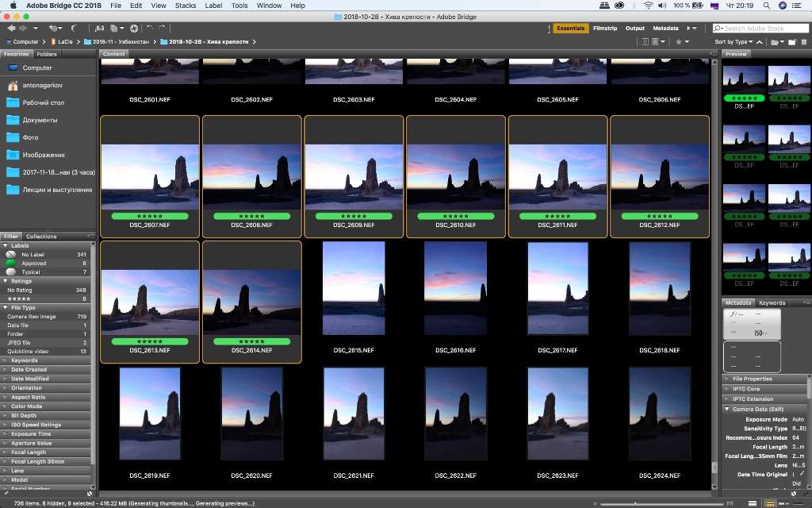Collapse the File Type filter section
This screenshot has width=812, height=508.
tap(6, 308)
